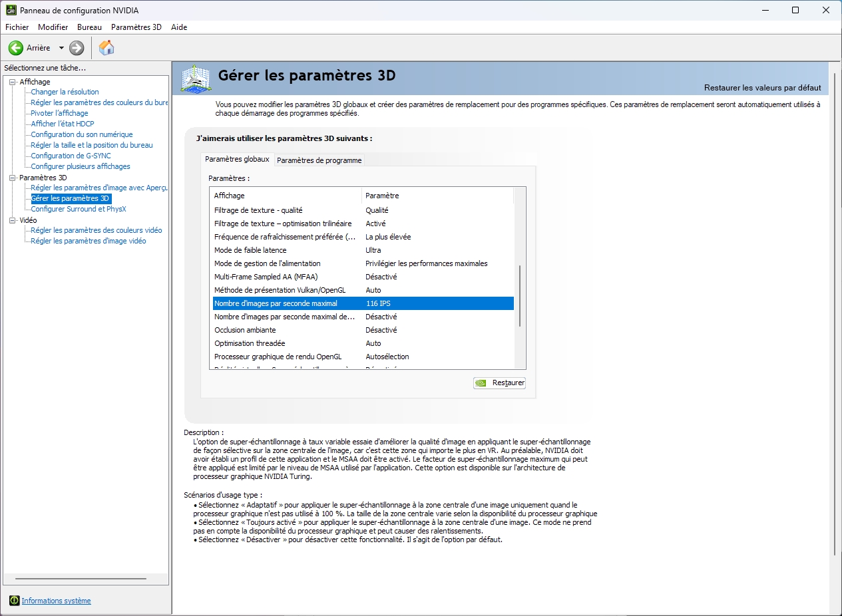Click the Ultra latency value
The image size is (842, 616).
373,250
